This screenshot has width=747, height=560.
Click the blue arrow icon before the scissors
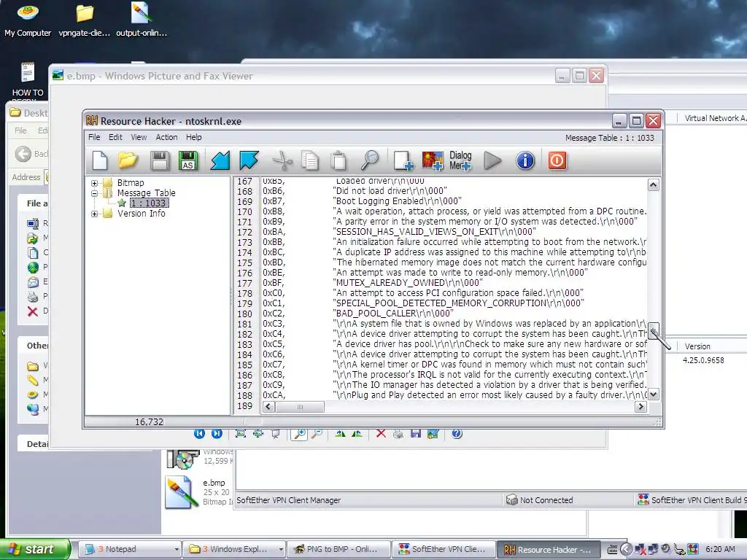pyautogui.click(x=249, y=160)
